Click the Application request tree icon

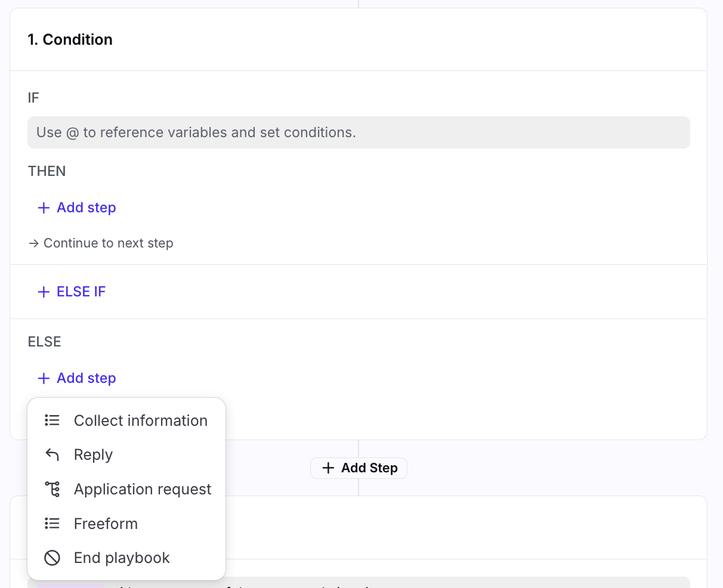click(52, 489)
